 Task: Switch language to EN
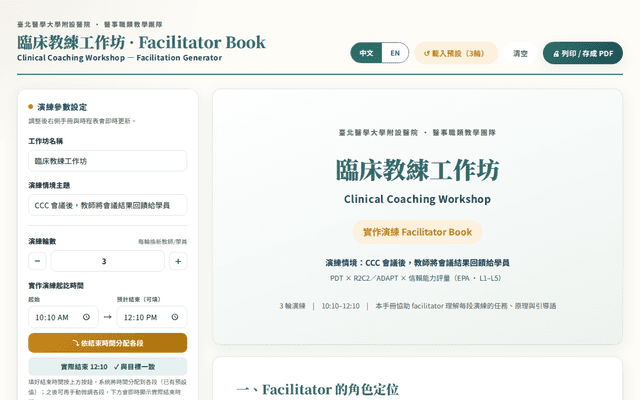click(395, 53)
